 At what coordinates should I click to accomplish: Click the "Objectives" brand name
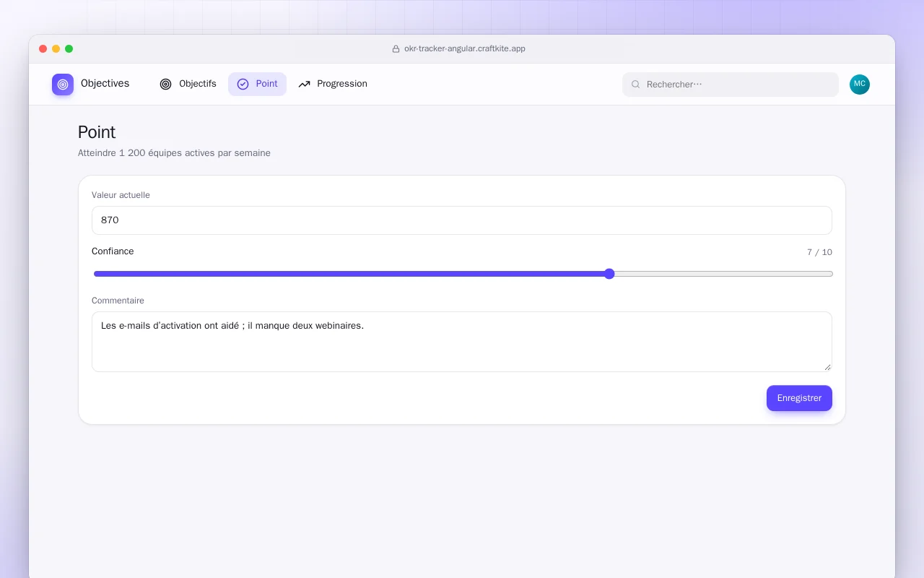point(105,84)
